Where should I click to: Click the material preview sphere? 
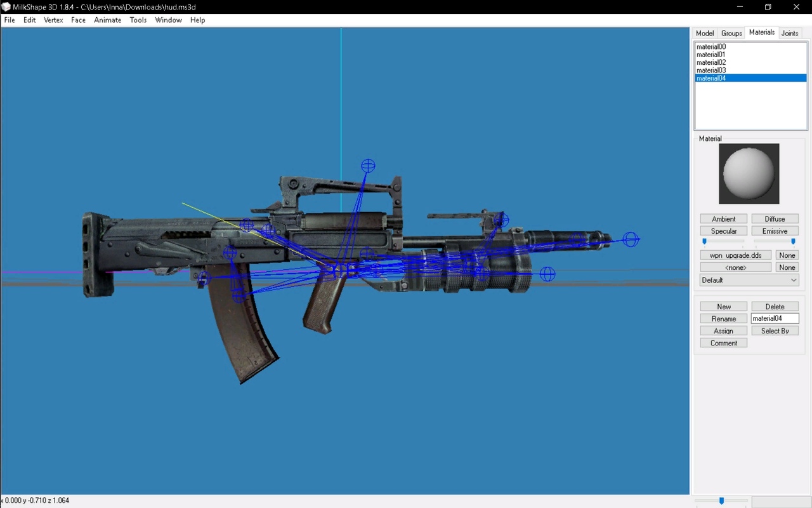tap(749, 173)
